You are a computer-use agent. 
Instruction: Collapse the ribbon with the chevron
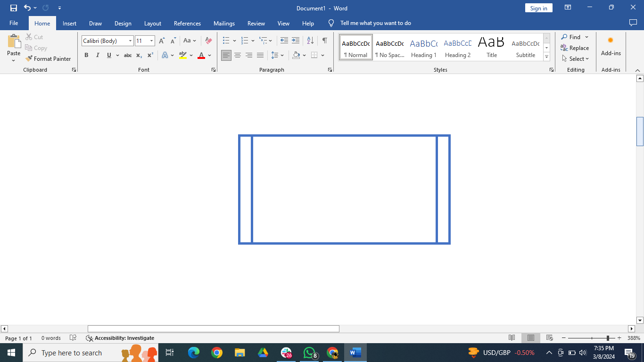(x=638, y=70)
